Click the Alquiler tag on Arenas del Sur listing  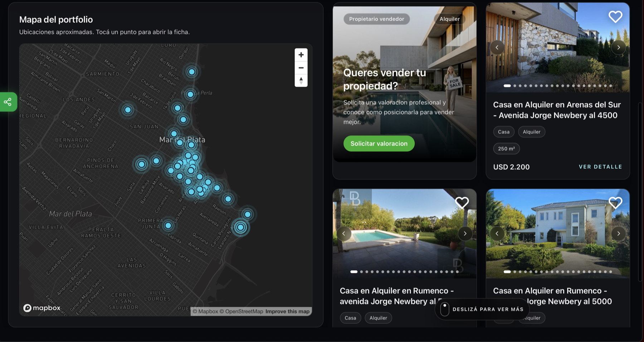pyautogui.click(x=532, y=132)
